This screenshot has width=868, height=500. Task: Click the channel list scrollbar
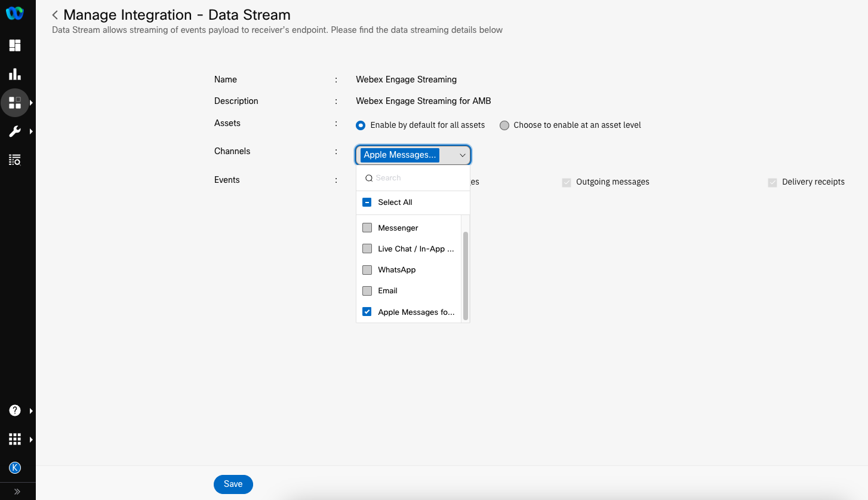466,276
